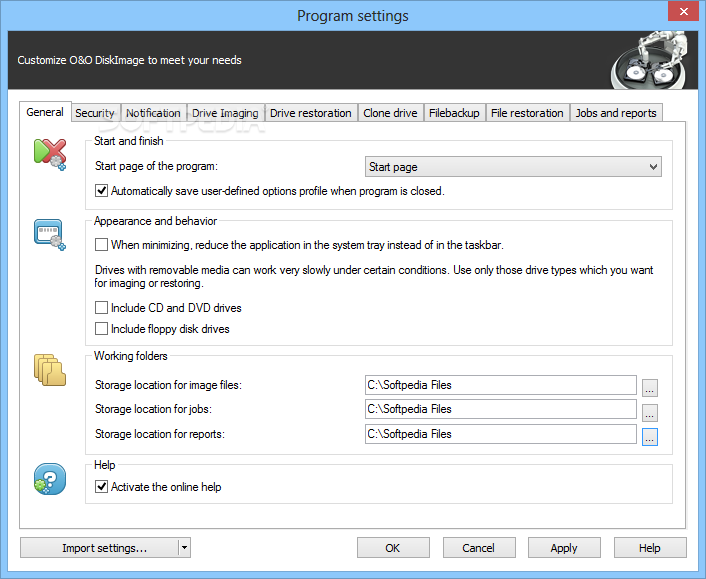Screen dimensions: 706x579
Task: Click the Apply button
Action: pyautogui.click(x=564, y=548)
